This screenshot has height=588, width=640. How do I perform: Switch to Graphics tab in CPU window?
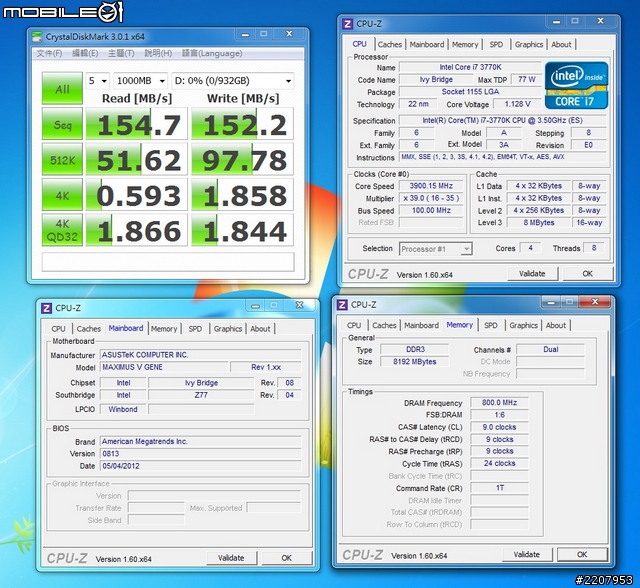pyautogui.click(x=529, y=44)
